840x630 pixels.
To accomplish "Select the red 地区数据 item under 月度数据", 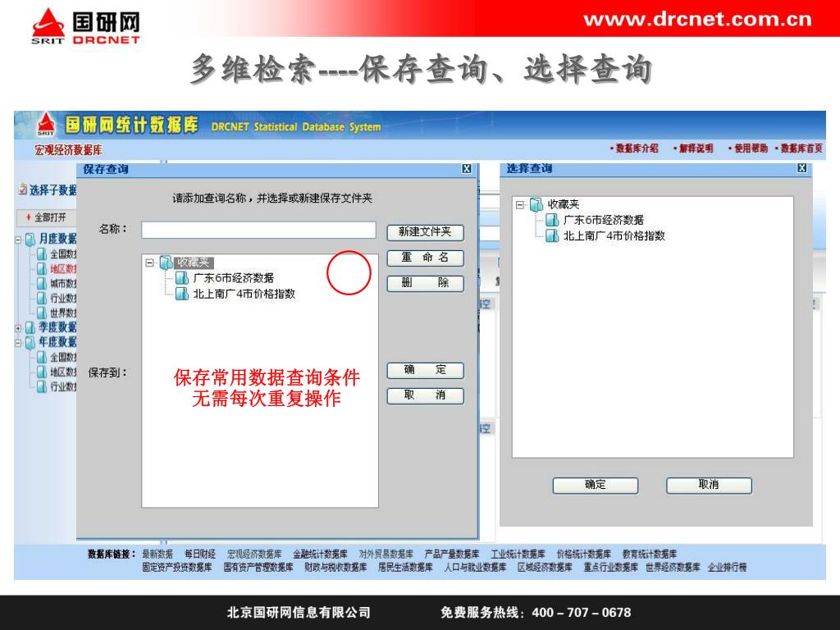I will 64,269.
